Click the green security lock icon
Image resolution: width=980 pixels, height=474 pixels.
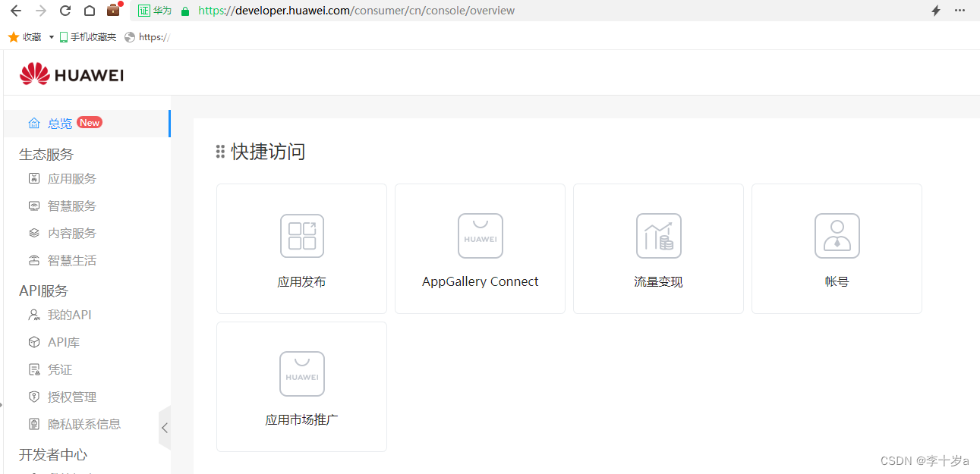pos(184,11)
